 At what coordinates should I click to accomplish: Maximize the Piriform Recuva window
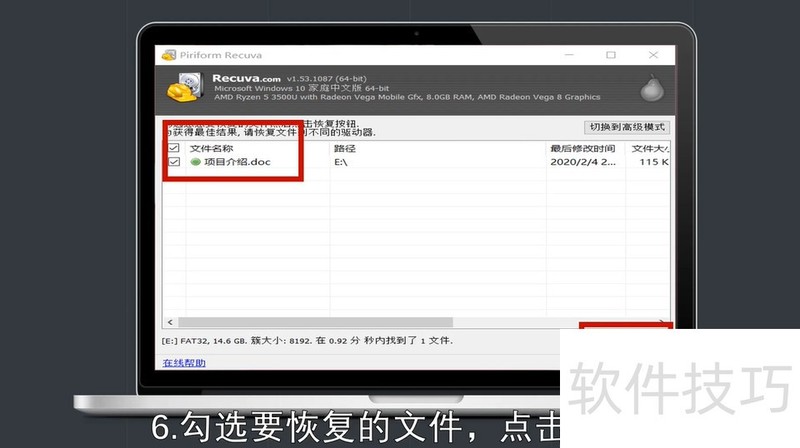point(611,55)
